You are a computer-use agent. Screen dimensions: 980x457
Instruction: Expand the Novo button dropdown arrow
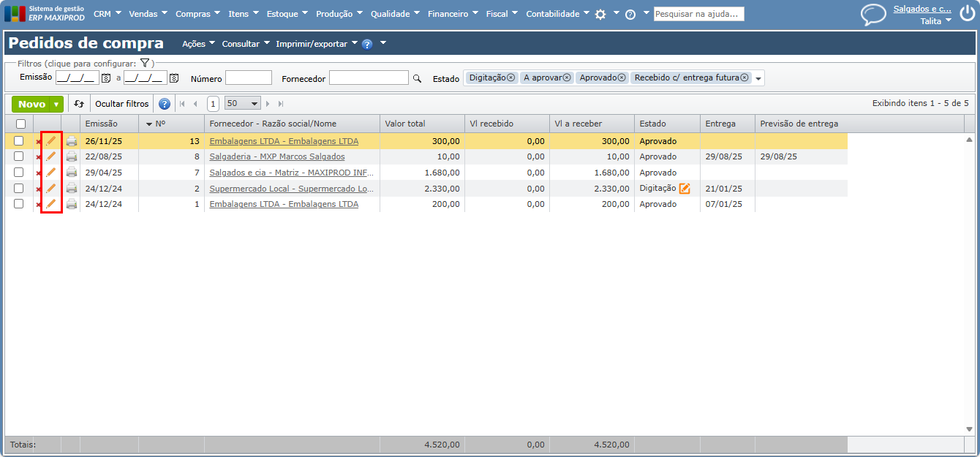pyautogui.click(x=56, y=105)
